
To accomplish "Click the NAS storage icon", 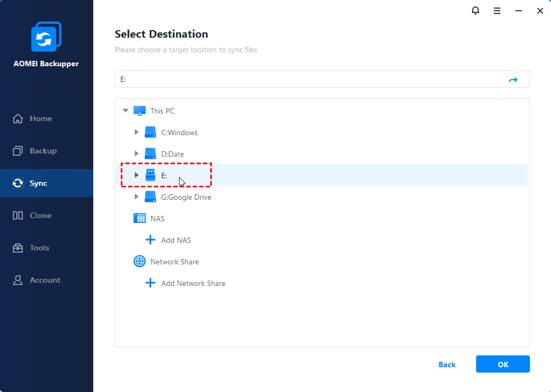I will pyautogui.click(x=140, y=219).
